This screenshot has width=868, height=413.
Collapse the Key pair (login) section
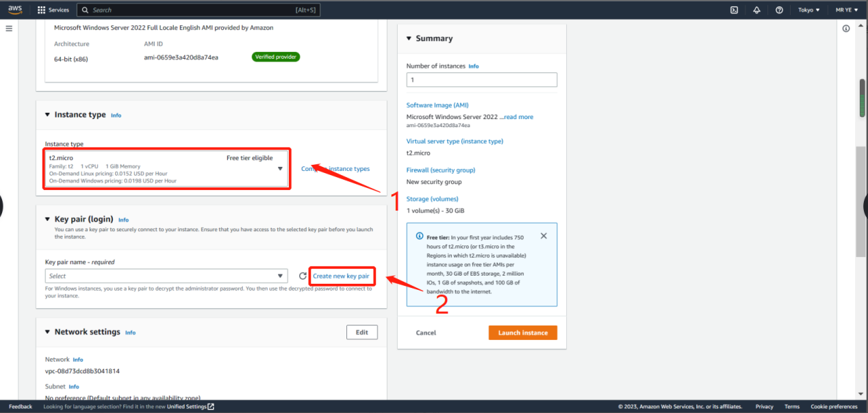coord(47,219)
